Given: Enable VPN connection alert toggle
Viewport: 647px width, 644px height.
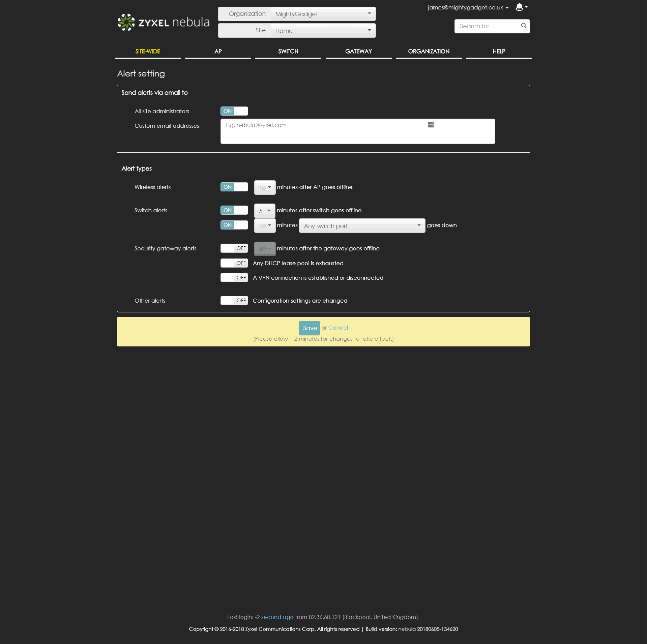Looking at the screenshot, I should 234,278.
